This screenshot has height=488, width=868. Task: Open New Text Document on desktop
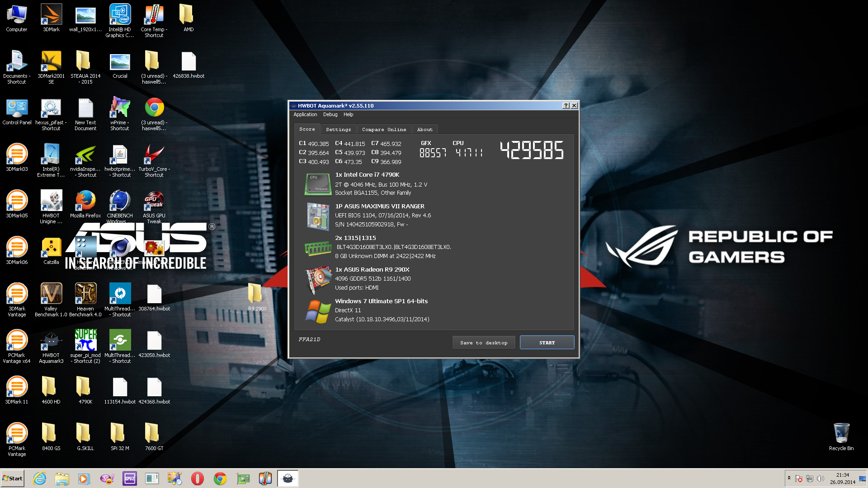click(85, 114)
